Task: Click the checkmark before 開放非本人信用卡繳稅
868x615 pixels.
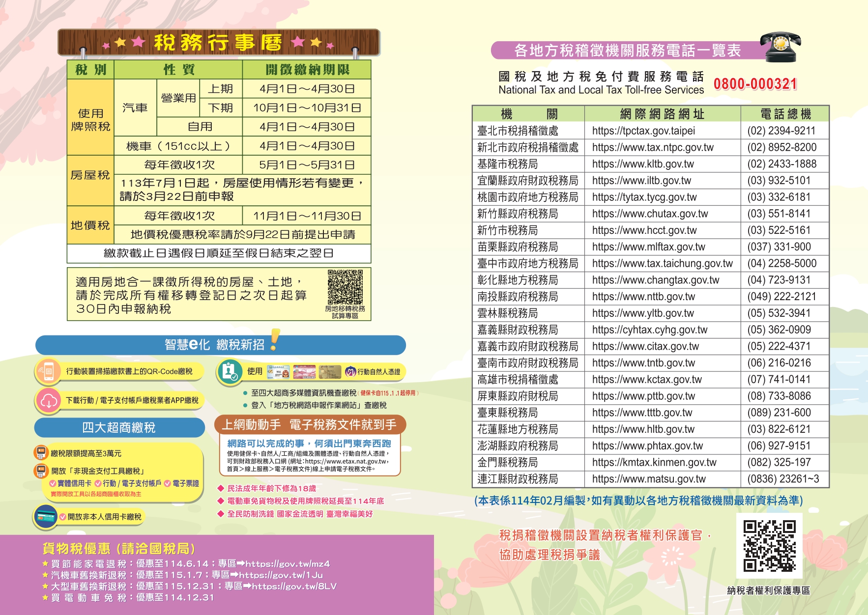Action: (x=62, y=517)
